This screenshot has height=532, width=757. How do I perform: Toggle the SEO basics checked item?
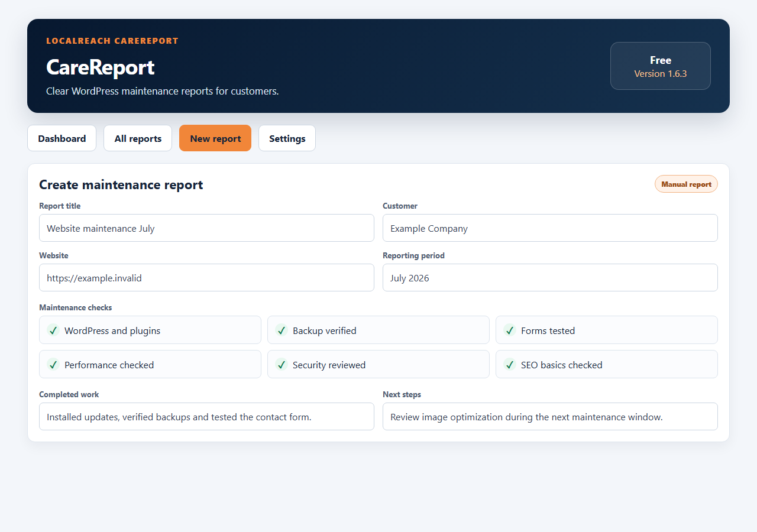click(607, 364)
